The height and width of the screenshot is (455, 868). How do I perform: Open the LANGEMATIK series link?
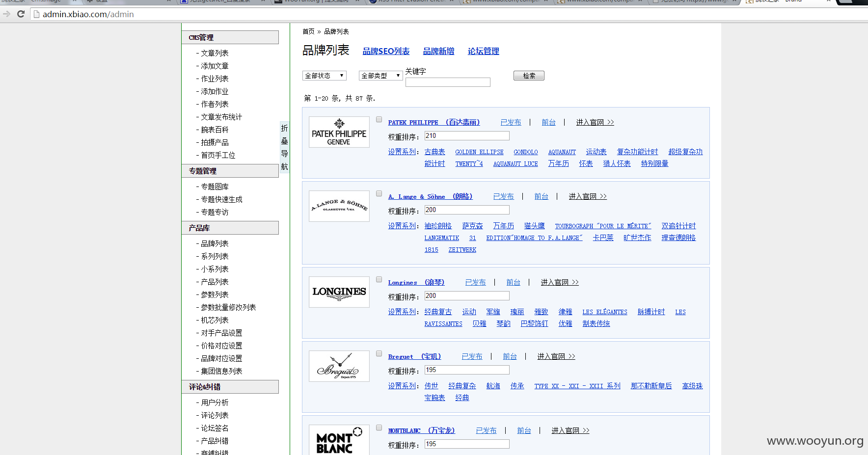point(442,238)
